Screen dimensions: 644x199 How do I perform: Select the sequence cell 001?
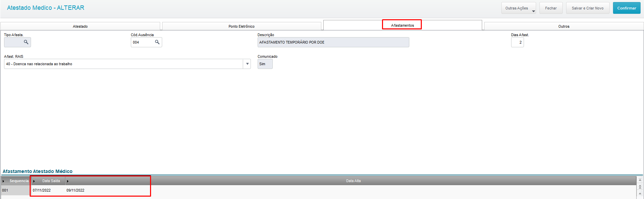(x=16, y=190)
